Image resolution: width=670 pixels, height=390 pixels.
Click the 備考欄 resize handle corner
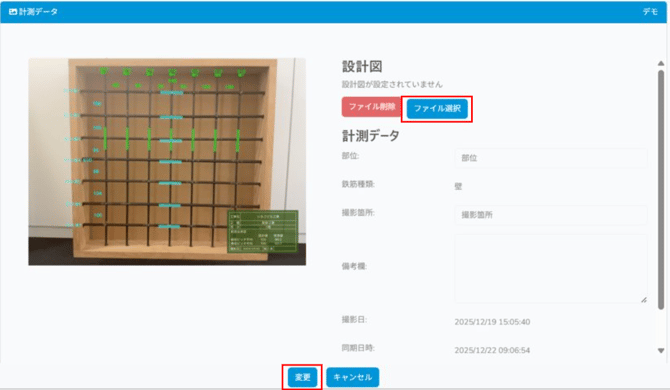[x=644, y=300]
